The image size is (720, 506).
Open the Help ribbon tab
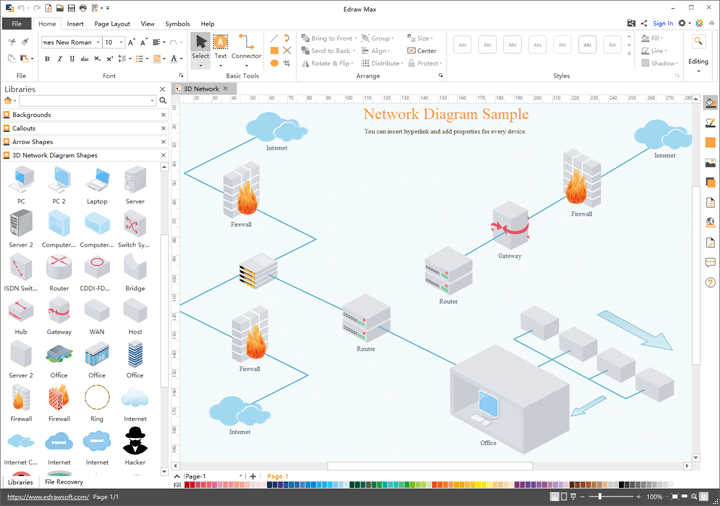point(207,23)
